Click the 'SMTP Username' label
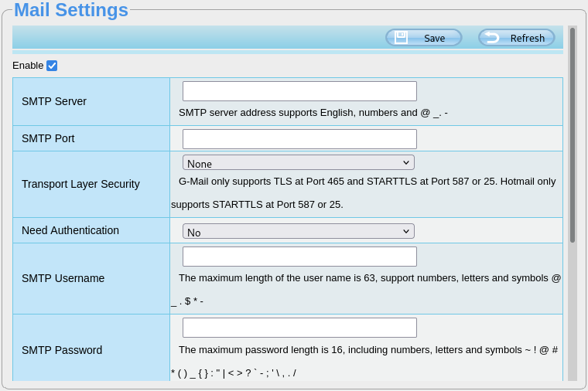This screenshot has height=391, width=588. (63, 278)
